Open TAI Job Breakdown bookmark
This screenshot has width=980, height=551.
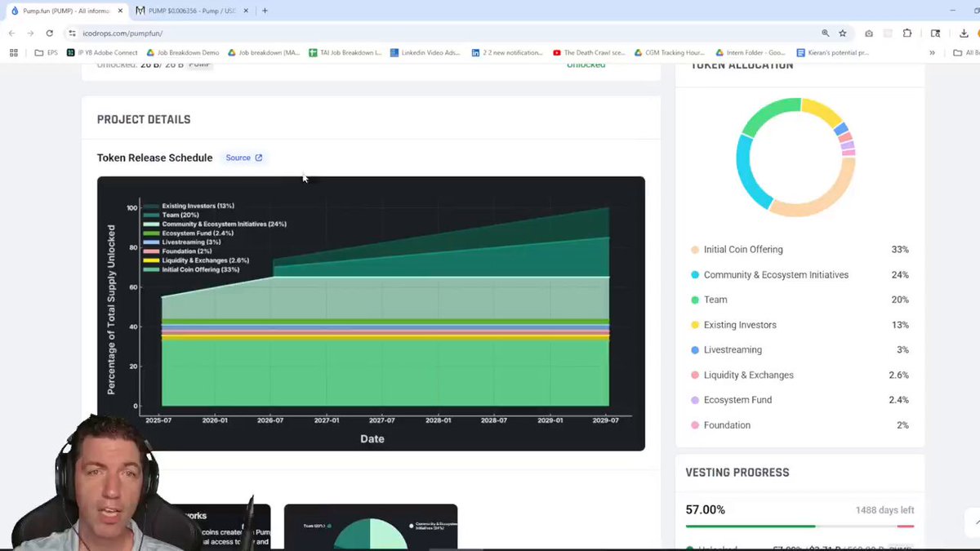(345, 52)
